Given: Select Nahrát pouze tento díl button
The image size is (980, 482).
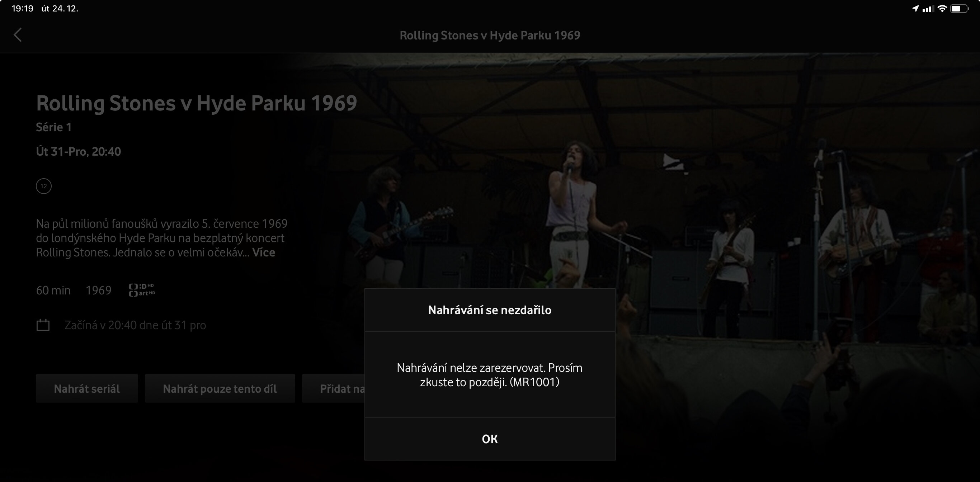Looking at the screenshot, I should coord(220,388).
